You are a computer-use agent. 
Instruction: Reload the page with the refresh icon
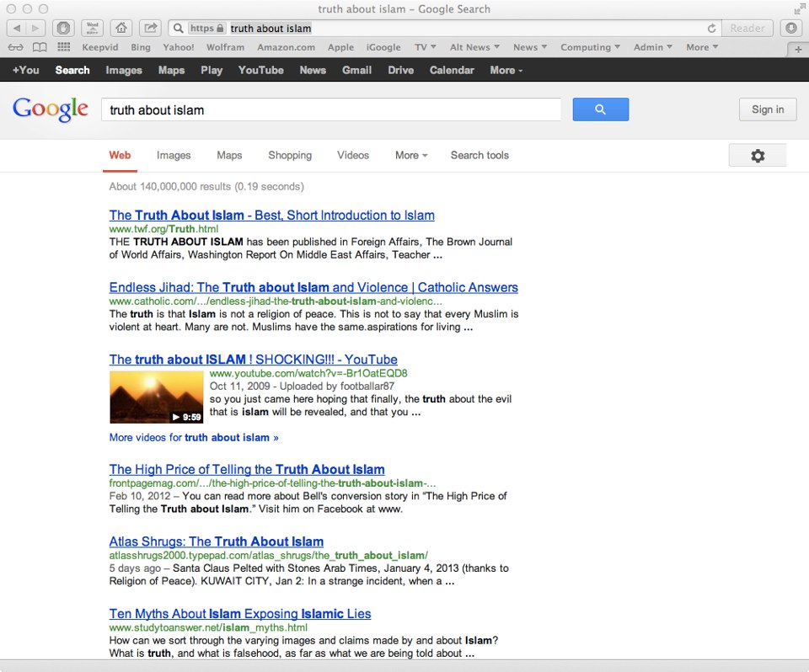click(712, 29)
